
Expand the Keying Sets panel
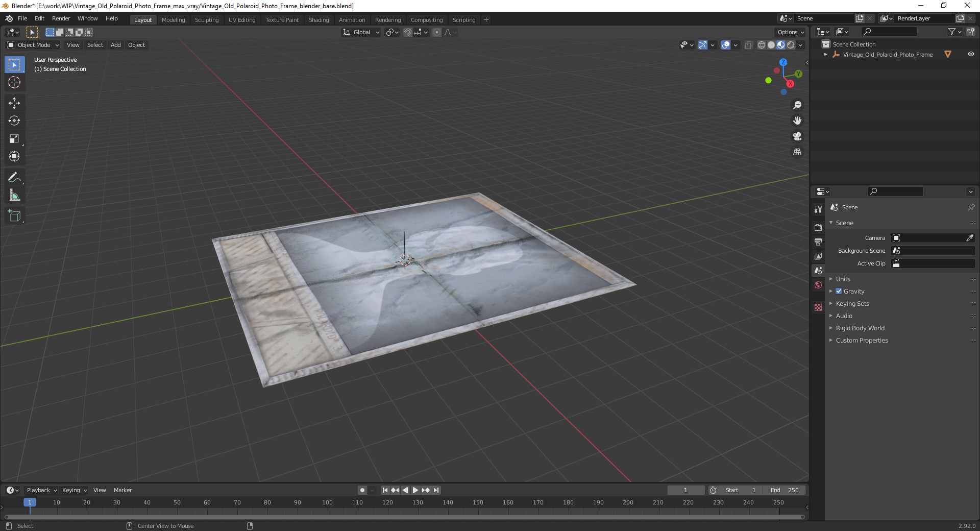pyautogui.click(x=852, y=303)
